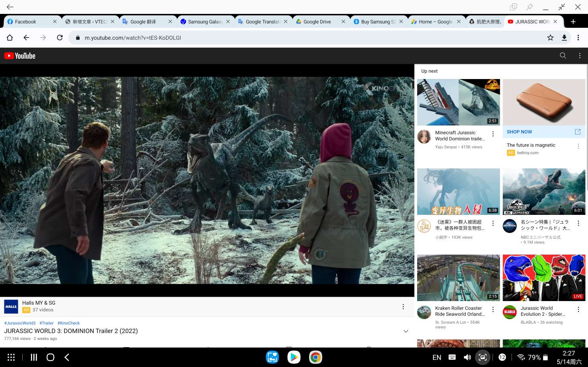The height and width of the screenshot is (367, 588).
Task: Open options for the Minecraft Jurassic World video
Action: 493,134
